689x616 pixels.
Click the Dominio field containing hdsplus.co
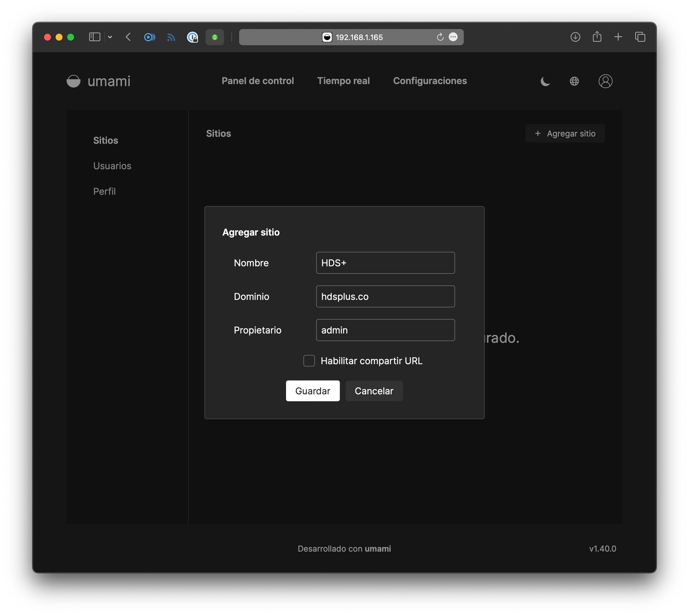(x=385, y=296)
